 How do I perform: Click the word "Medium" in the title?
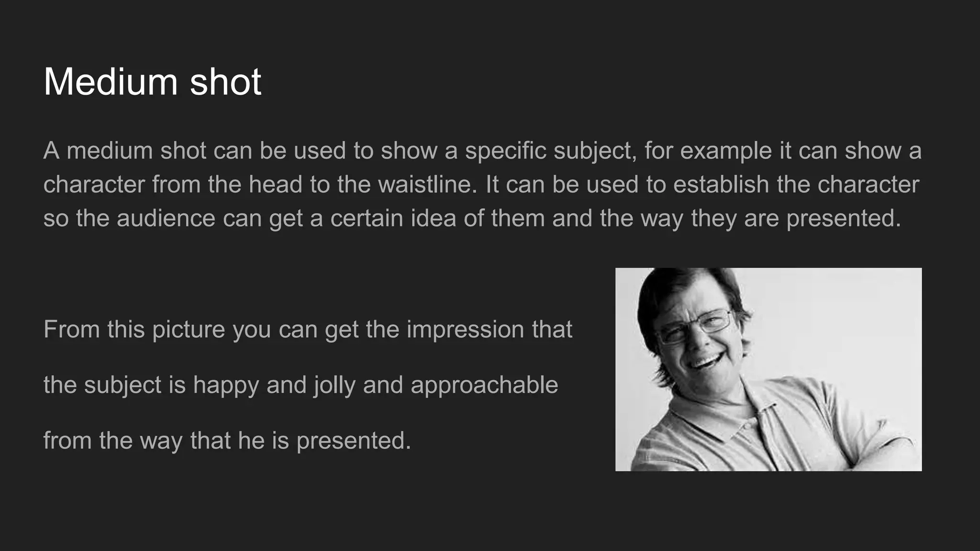pos(111,82)
